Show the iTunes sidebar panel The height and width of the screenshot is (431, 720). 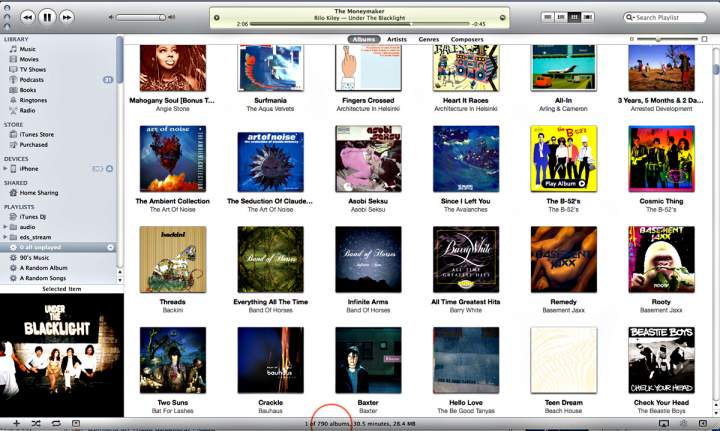tap(703, 423)
